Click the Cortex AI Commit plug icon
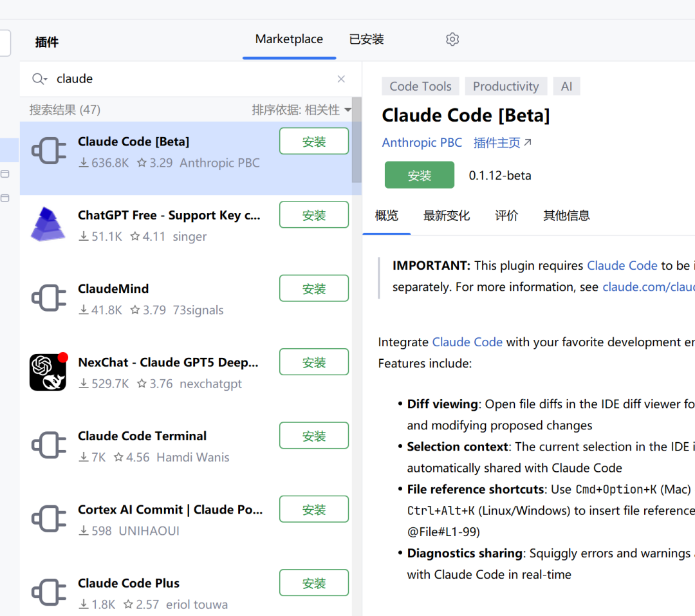This screenshot has width=695, height=616. [x=49, y=519]
